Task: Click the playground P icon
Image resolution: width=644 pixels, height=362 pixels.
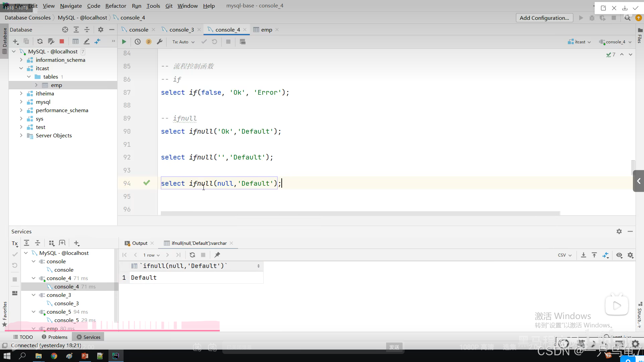Action: pyautogui.click(x=149, y=42)
